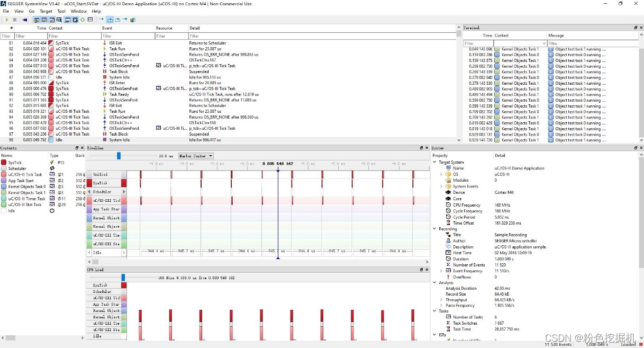Toggle the third arrow in the navigation toolbar group

tap(117, 20)
